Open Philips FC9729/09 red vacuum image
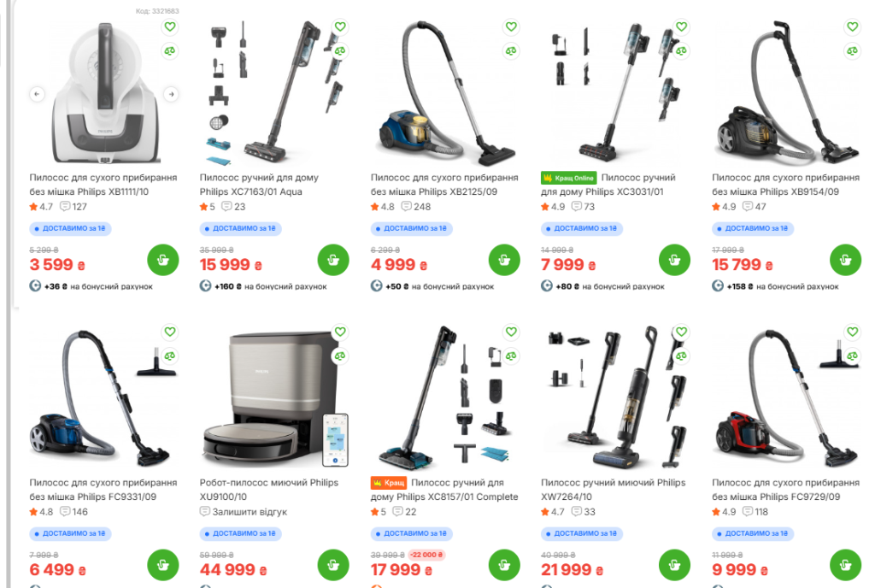 (x=786, y=397)
